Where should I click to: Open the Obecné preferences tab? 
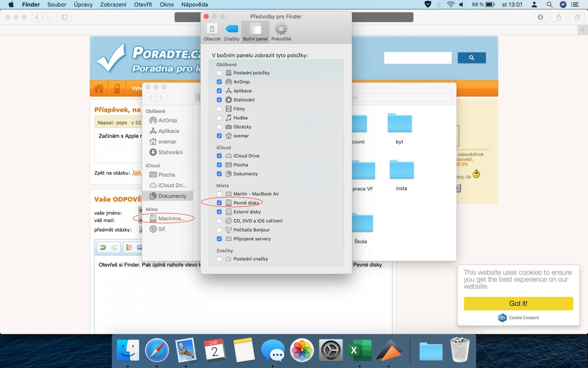[x=212, y=32]
